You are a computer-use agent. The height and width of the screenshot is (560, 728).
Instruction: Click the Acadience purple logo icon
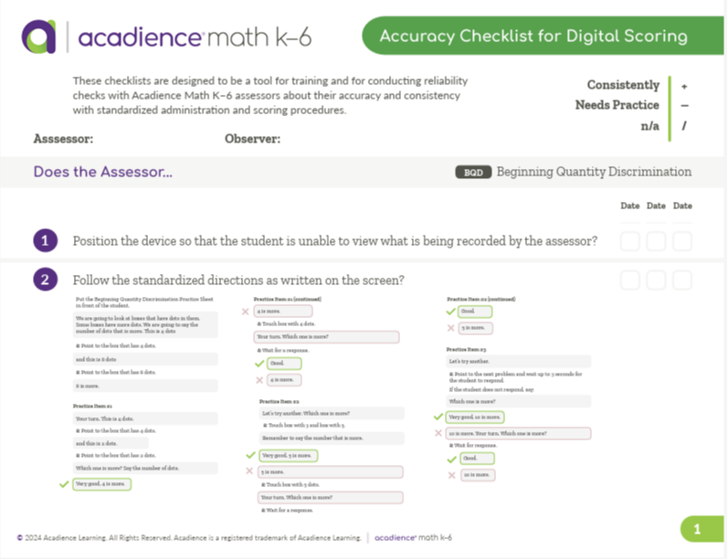(x=38, y=37)
